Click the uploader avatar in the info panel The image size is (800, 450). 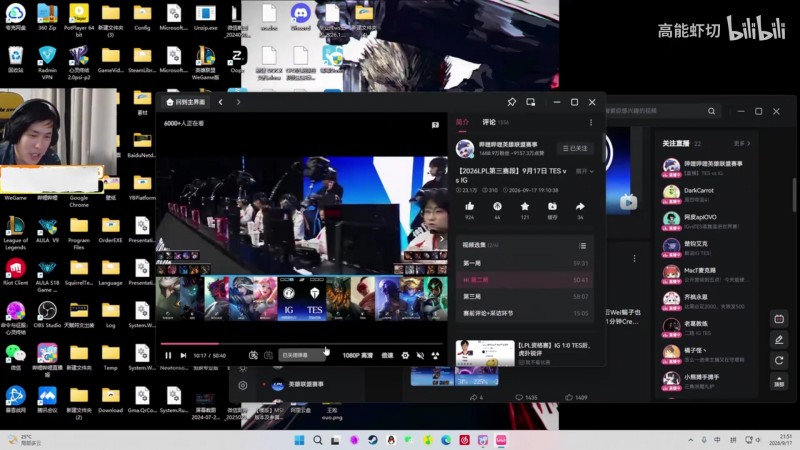click(x=465, y=148)
